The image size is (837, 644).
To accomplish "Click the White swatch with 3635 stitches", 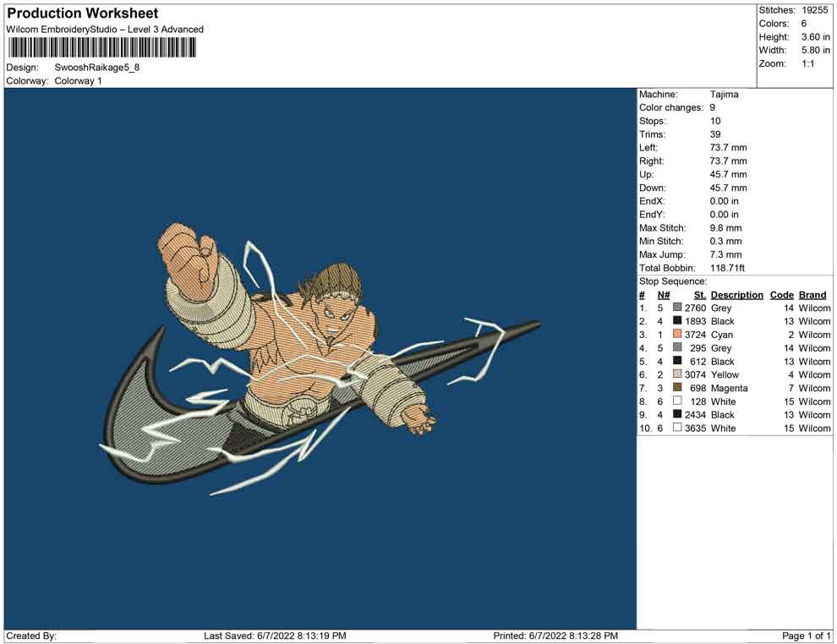I will click(x=677, y=428).
